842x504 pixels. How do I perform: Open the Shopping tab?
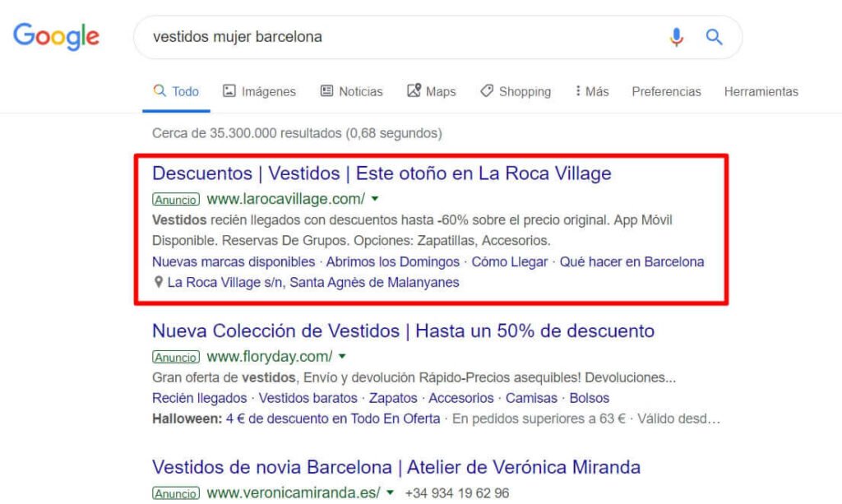516,91
